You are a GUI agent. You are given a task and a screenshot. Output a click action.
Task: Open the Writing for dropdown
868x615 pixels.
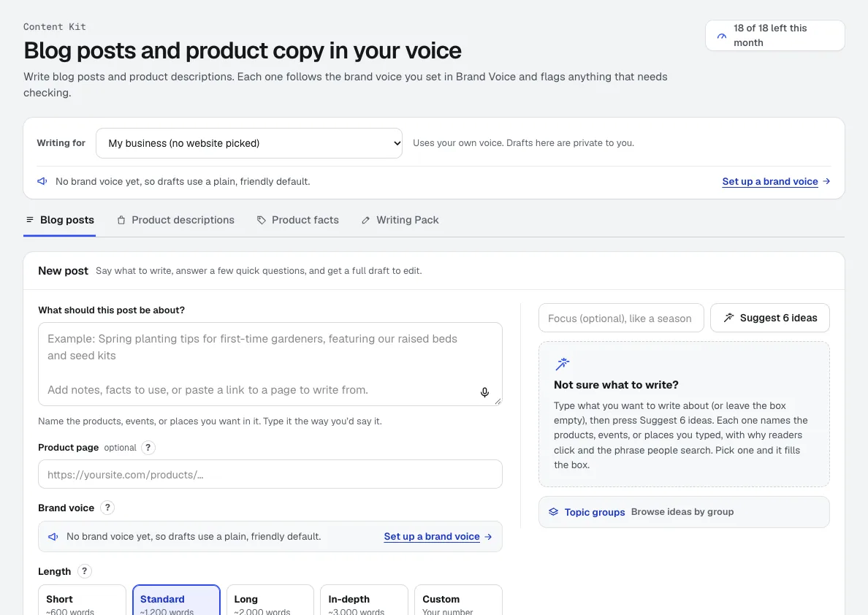(x=249, y=143)
